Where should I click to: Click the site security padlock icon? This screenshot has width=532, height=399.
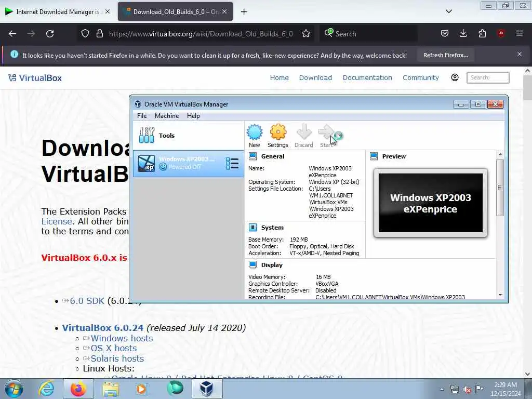[99, 33]
